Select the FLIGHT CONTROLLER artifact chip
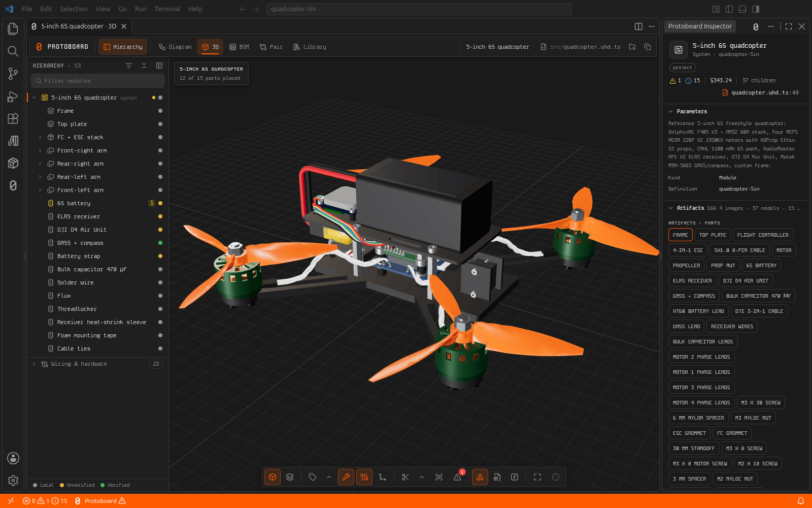Viewport: 812px width, 508px height. click(x=763, y=235)
